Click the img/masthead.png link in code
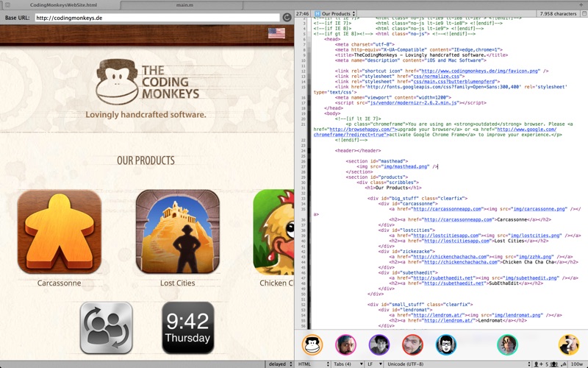 pos(406,166)
